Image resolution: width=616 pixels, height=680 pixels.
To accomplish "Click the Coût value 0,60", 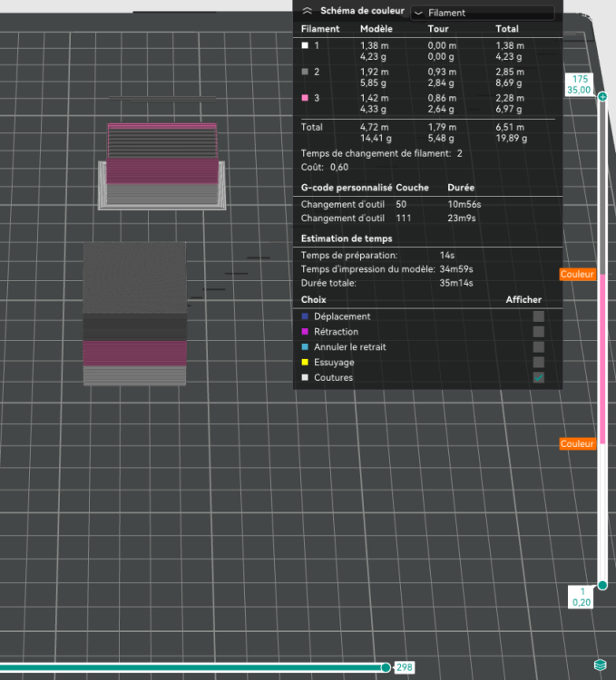I will click(338, 168).
